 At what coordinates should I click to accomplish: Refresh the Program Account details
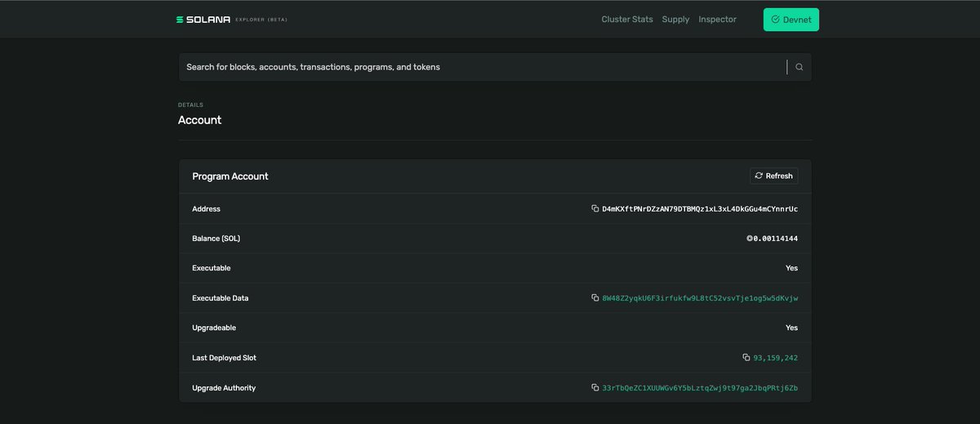[x=774, y=176]
